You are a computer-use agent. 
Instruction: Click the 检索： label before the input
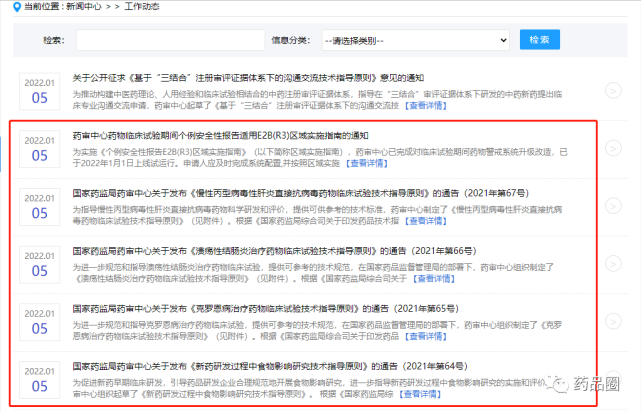pos(54,40)
